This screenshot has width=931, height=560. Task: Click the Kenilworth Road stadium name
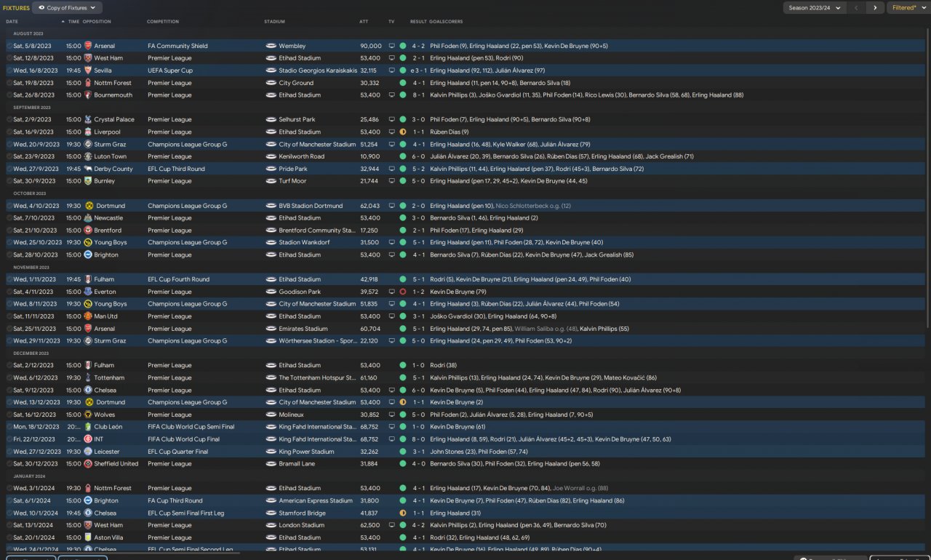click(x=301, y=157)
